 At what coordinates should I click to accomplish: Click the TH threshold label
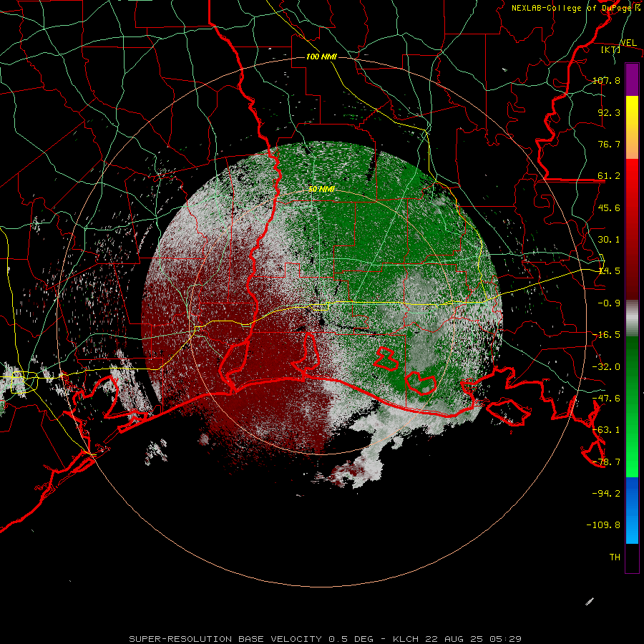point(615,557)
